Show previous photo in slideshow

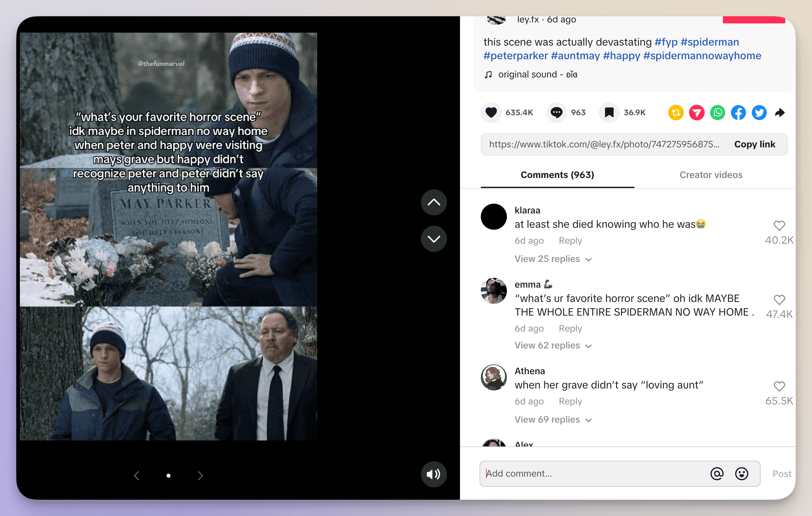point(137,476)
